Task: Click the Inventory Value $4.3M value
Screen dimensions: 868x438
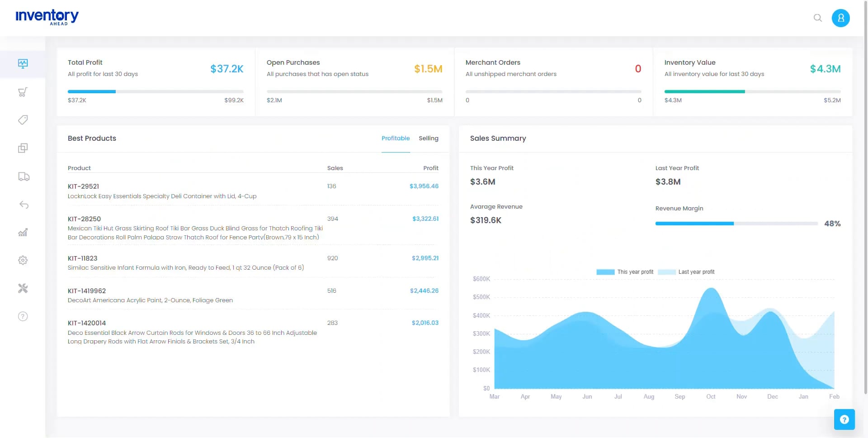Action: coord(825,69)
